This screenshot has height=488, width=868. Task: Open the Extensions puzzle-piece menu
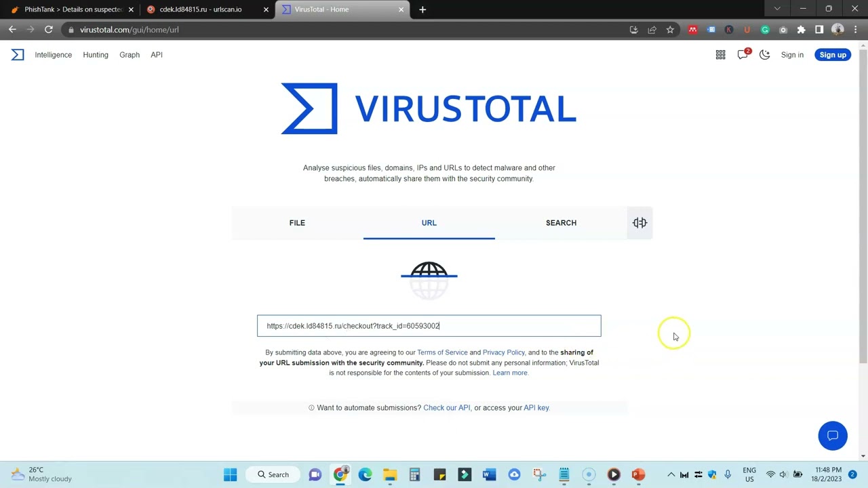(x=801, y=30)
